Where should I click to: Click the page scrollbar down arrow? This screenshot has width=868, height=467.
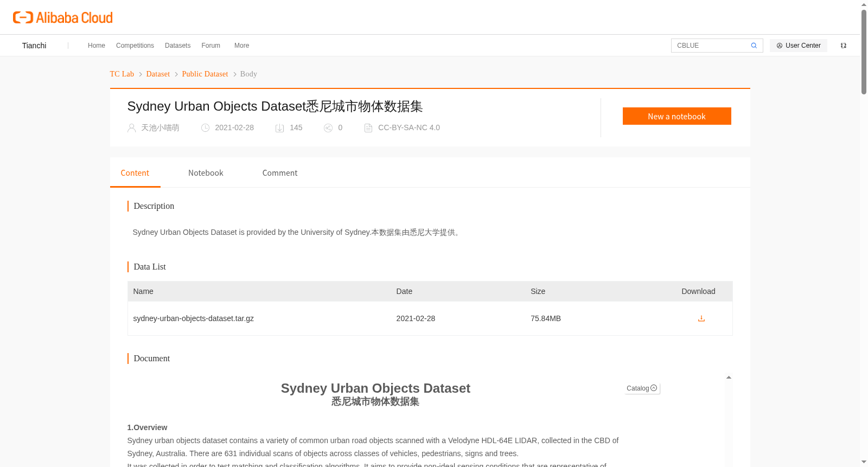(864, 462)
